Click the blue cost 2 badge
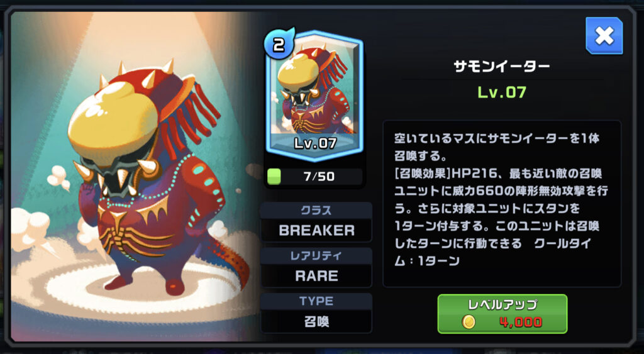Image resolution: width=644 pixels, height=354 pixels. [x=279, y=43]
